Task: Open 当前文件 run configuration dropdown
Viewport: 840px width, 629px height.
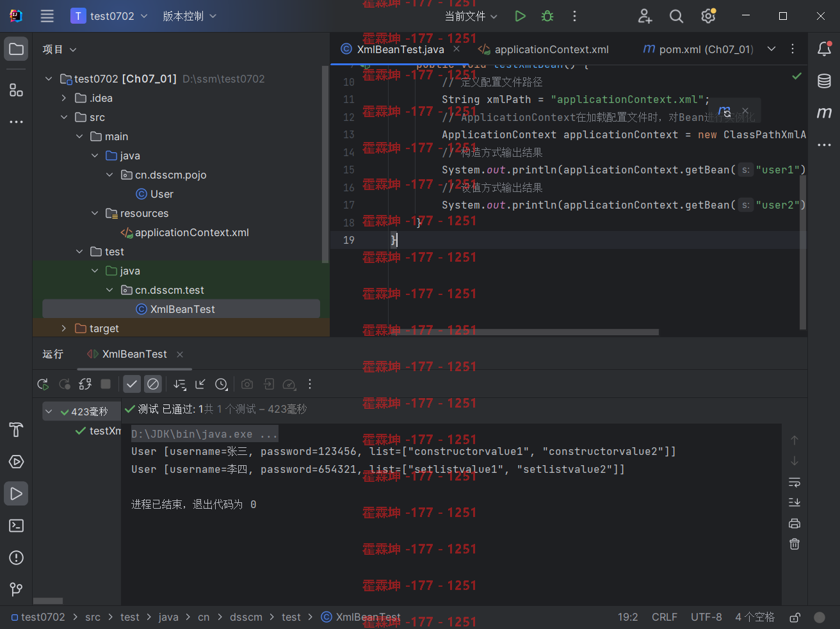Action: click(x=471, y=16)
